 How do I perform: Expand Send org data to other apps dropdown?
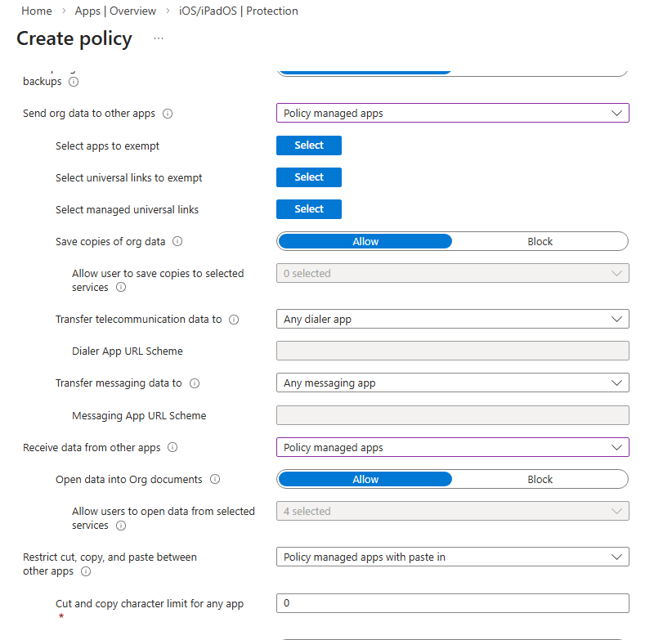click(x=452, y=113)
